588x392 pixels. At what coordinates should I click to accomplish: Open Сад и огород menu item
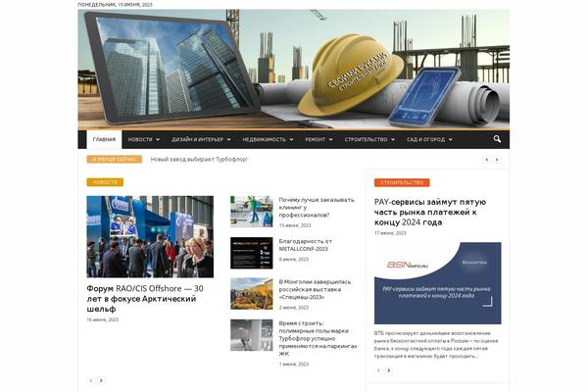coord(425,139)
